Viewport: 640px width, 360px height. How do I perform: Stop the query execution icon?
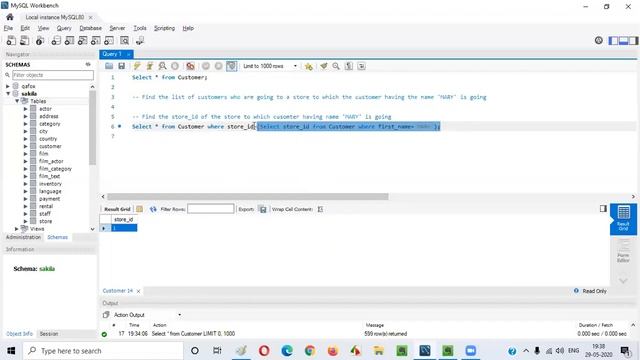[175, 66]
